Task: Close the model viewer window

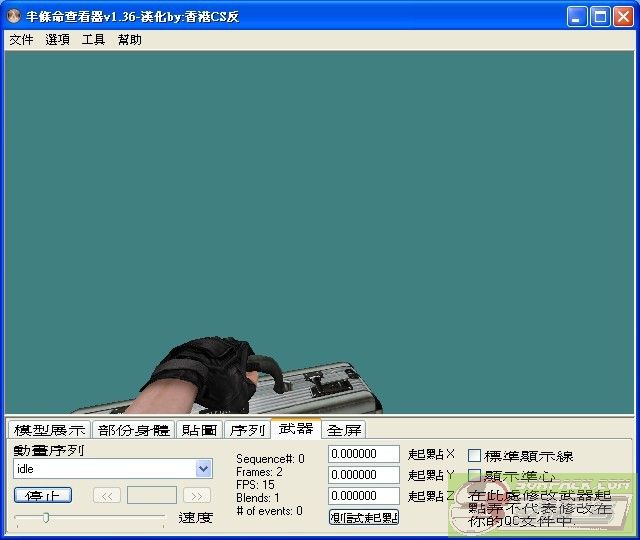Action: click(x=623, y=16)
